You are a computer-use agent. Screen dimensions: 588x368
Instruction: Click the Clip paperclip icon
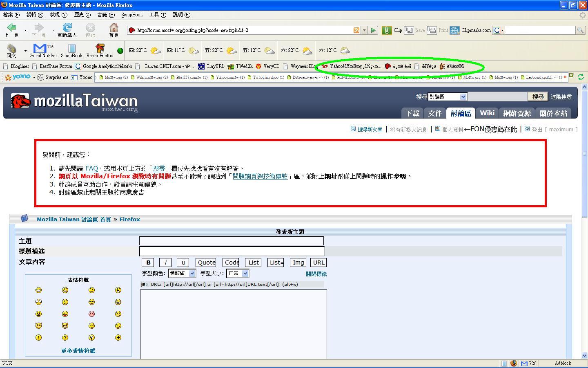point(387,30)
